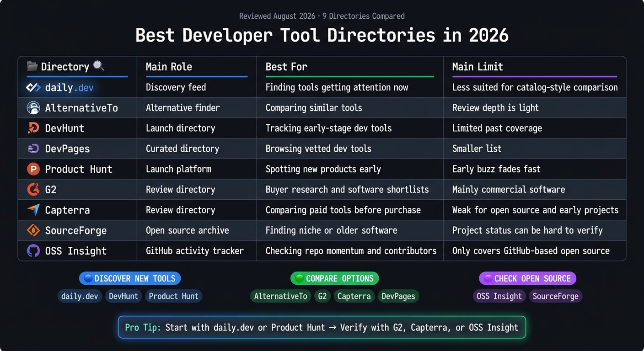Click the 'GitHub activity tracker' cell
This screenshot has height=351, width=644.
(x=194, y=251)
